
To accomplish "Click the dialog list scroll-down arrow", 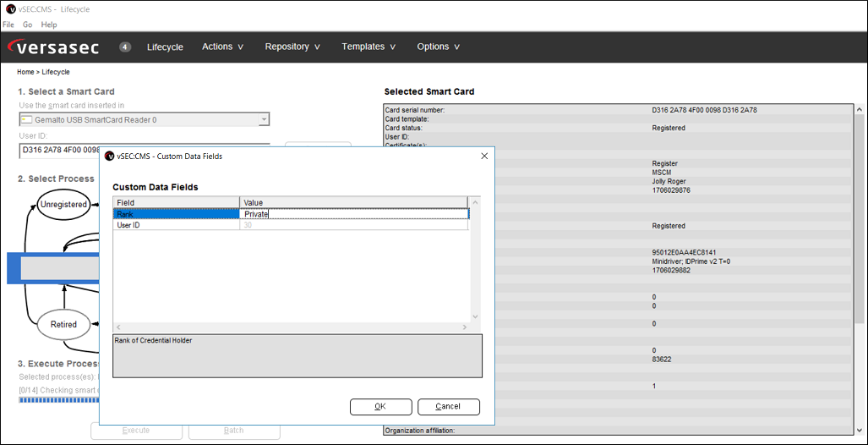I will (475, 316).
